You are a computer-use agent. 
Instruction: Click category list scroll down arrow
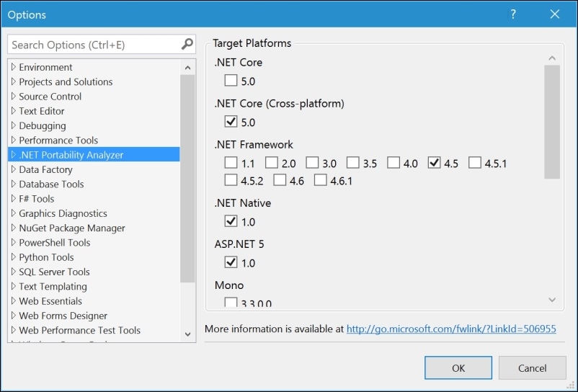[187, 334]
